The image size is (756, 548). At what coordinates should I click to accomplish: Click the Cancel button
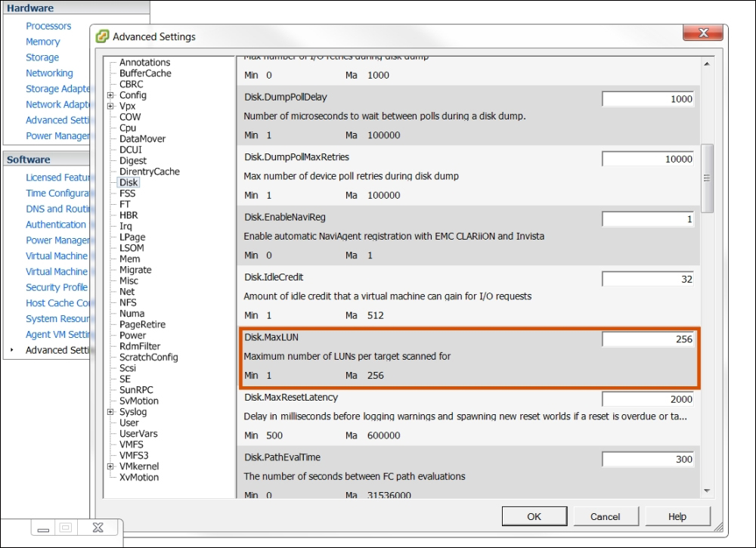pos(606,517)
